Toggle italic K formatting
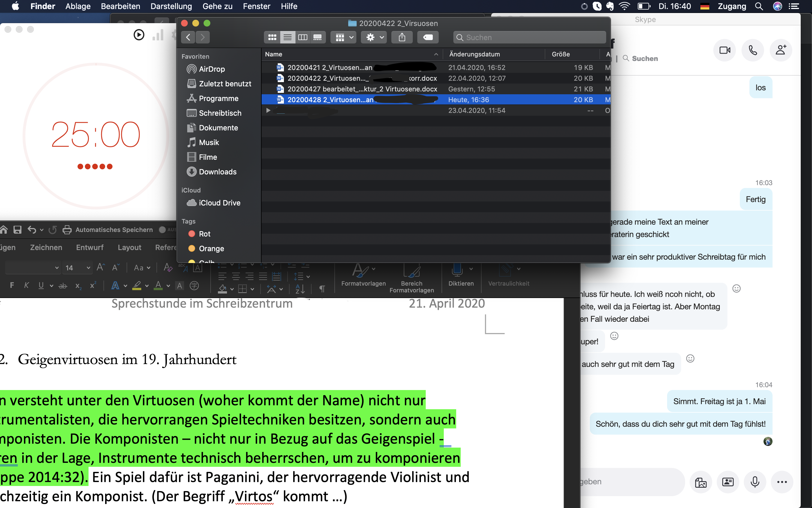The image size is (812, 508). (x=26, y=285)
